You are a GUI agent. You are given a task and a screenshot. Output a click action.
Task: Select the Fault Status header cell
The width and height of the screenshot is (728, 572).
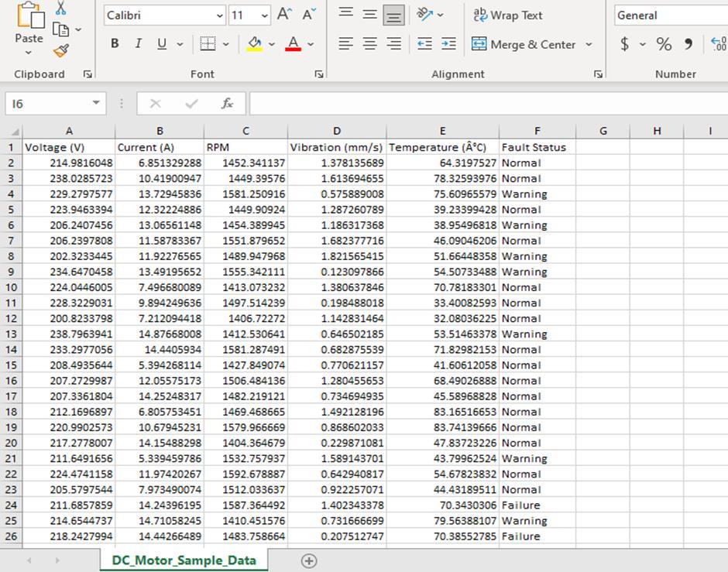537,147
